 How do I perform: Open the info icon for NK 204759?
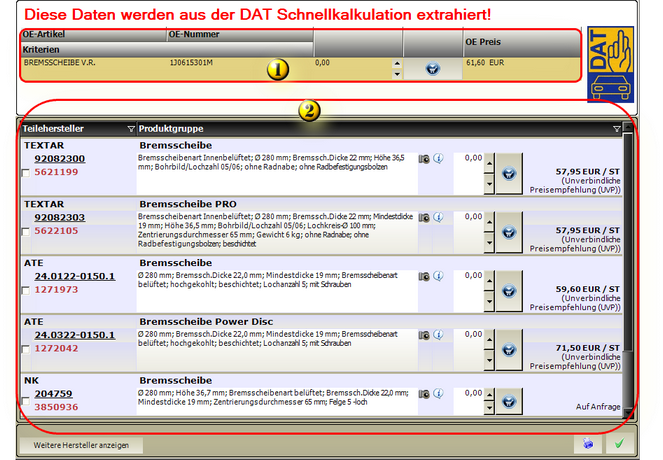[x=438, y=394]
